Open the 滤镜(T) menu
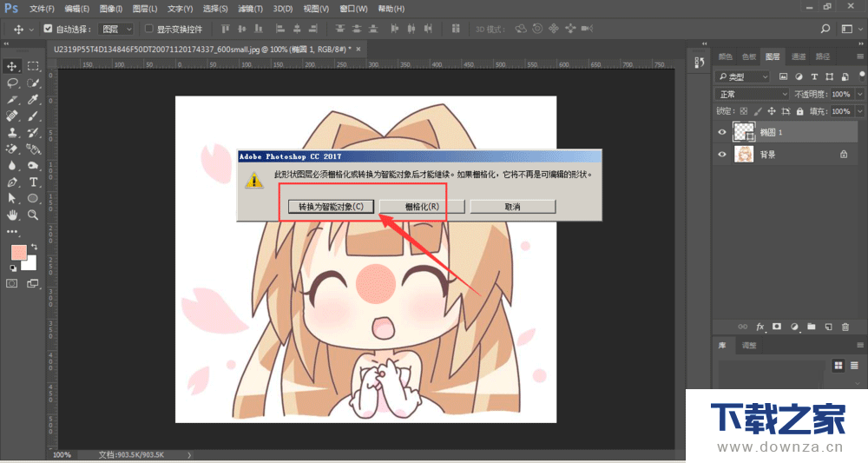This screenshot has height=463, width=868. (x=250, y=9)
